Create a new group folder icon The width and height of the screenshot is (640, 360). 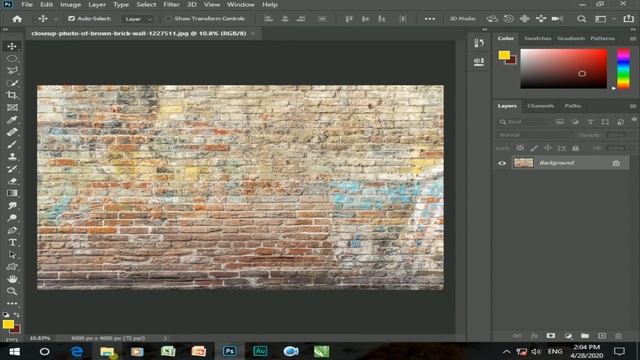(x=585, y=336)
